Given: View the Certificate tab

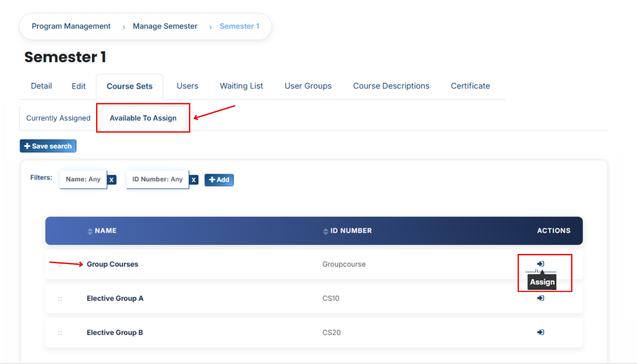Looking at the screenshot, I should tap(471, 86).
